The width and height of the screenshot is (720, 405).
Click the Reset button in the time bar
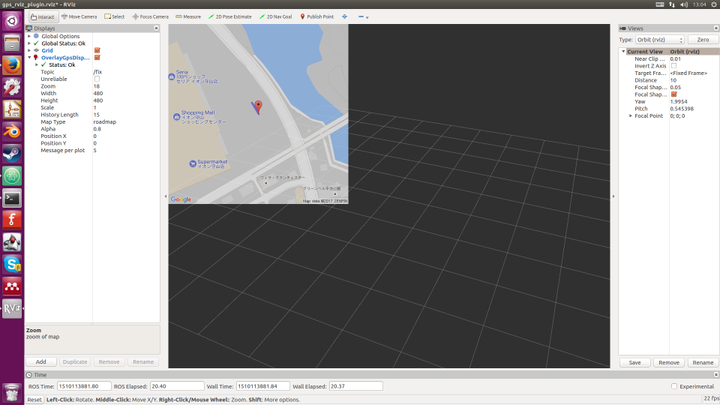coord(34,400)
